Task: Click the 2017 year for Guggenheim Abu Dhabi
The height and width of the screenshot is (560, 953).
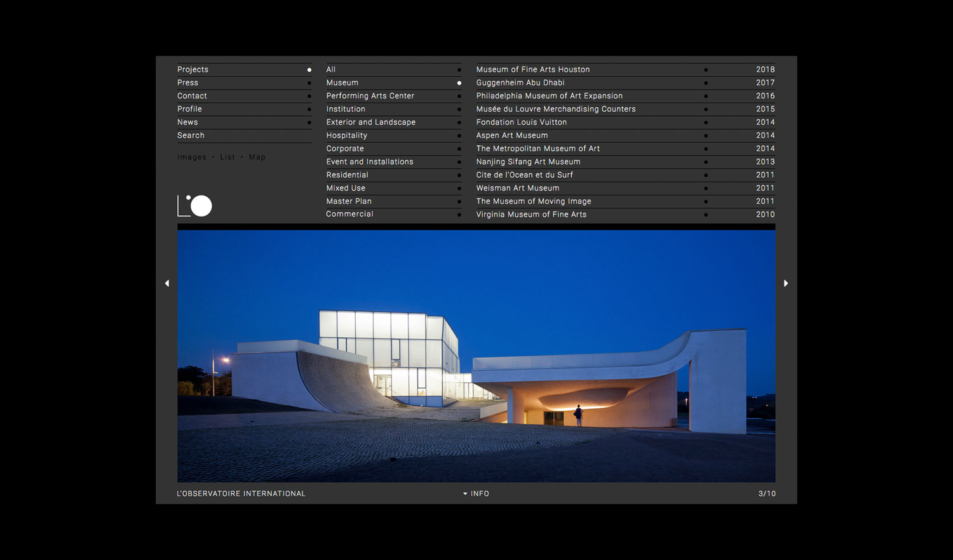Action: pyautogui.click(x=766, y=83)
